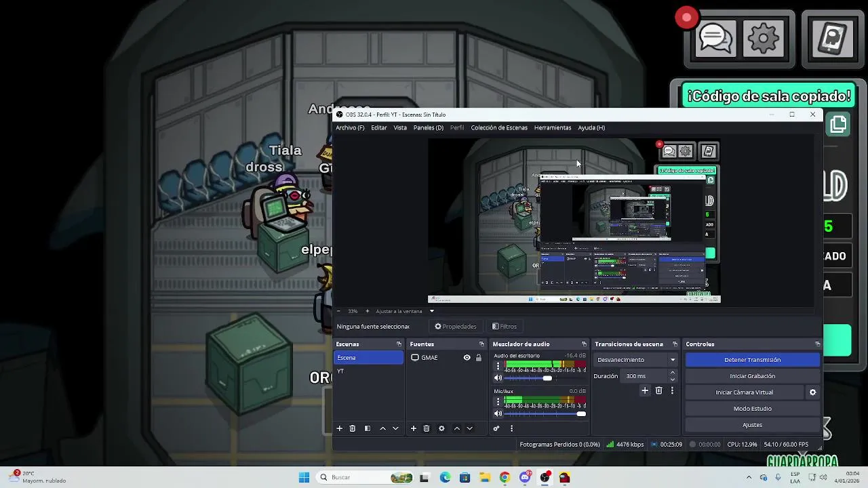Add a new scene in Escenas
Viewport: 868px width, 488px height.
(x=340, y=428)
